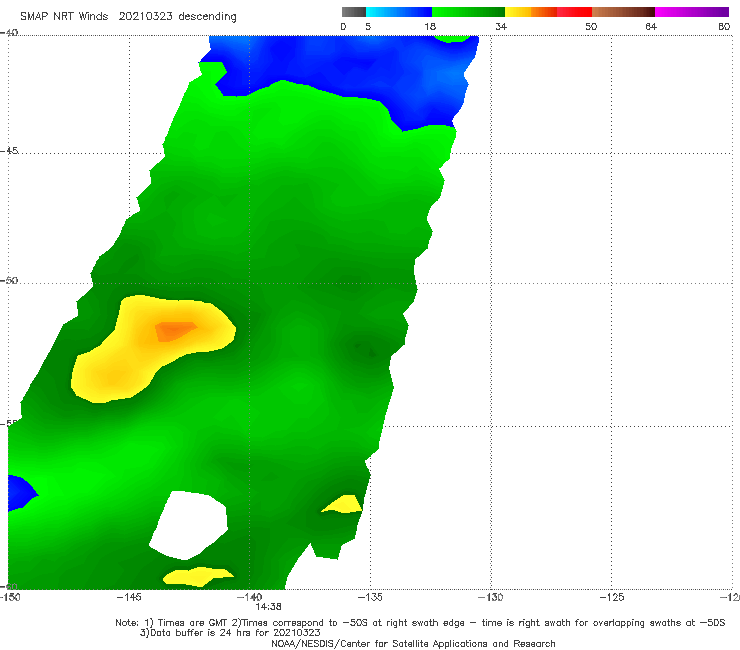740x650 pixels.
Task: Click the cyan-to-blue segment of the color bar
Action: click(x=399, y=12)
